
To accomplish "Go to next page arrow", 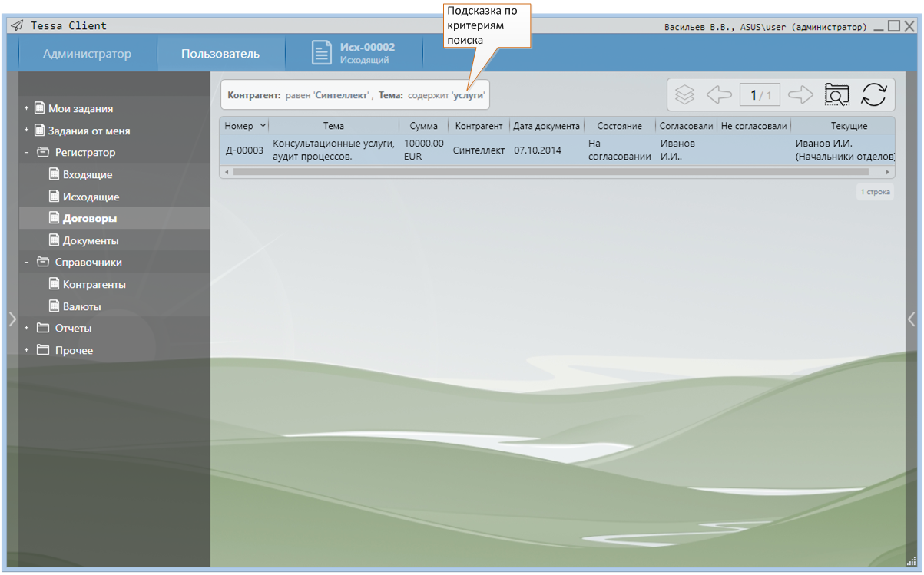I will click(x=800, y=94).
